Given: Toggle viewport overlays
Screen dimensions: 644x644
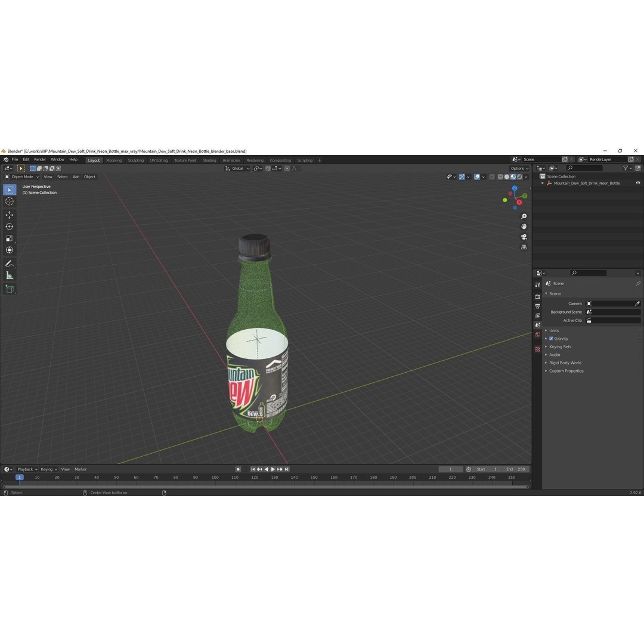Looking at the screenshot, I should 477,177.
